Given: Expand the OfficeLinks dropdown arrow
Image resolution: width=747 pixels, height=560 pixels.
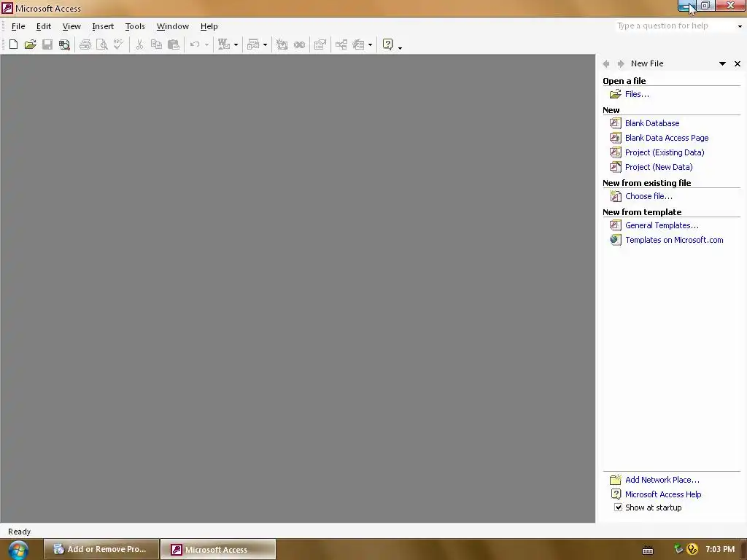Looking at the screenshot, I should (236, 44).
